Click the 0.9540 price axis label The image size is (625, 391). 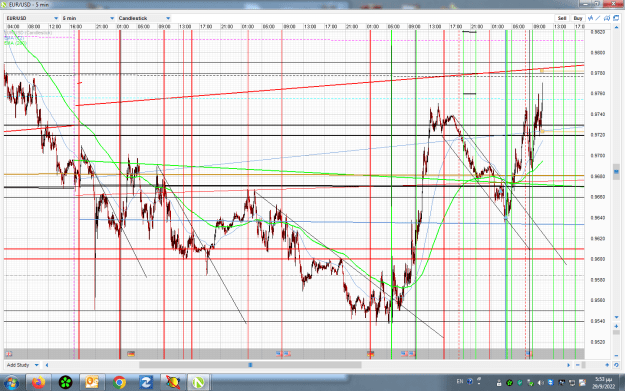click(598, 321)
